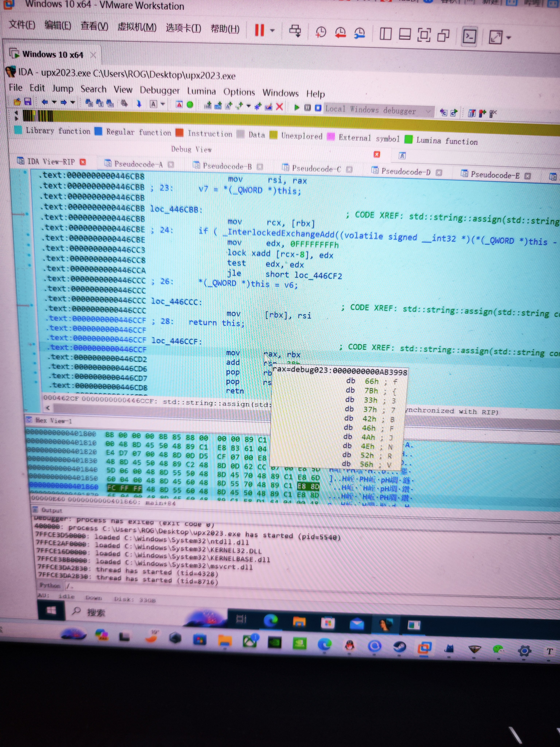Open IDA Options menu
This screenshot has width=560, height=747.
coord(239,92)
